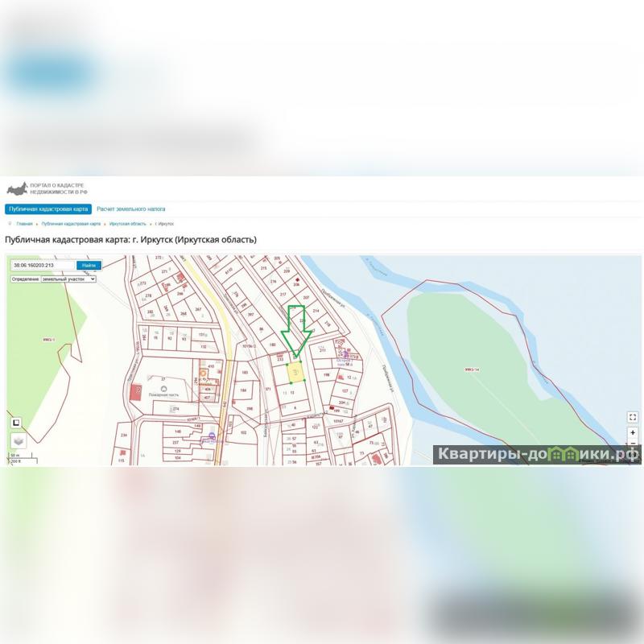Click the Russia map portal logo
The width and height of the screenshot is (644, 644).
point(17,189)
